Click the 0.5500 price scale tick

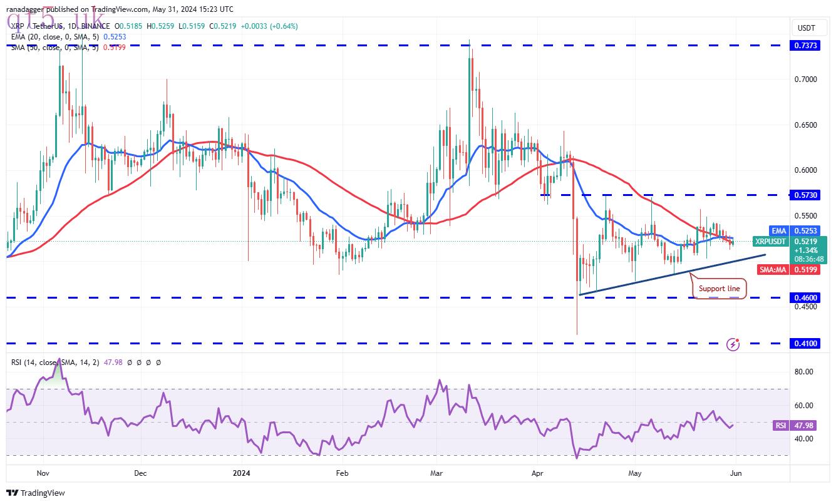coord(805,215)
